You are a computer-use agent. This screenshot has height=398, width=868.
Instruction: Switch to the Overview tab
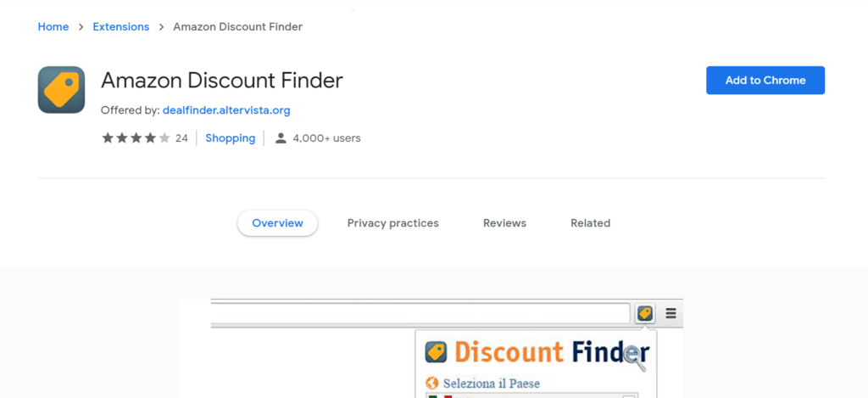coord(277,223)
